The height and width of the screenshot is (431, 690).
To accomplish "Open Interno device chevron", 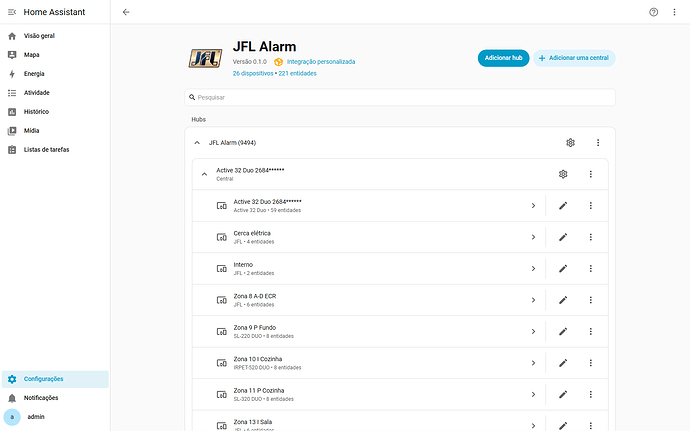I will pos(533,269).
